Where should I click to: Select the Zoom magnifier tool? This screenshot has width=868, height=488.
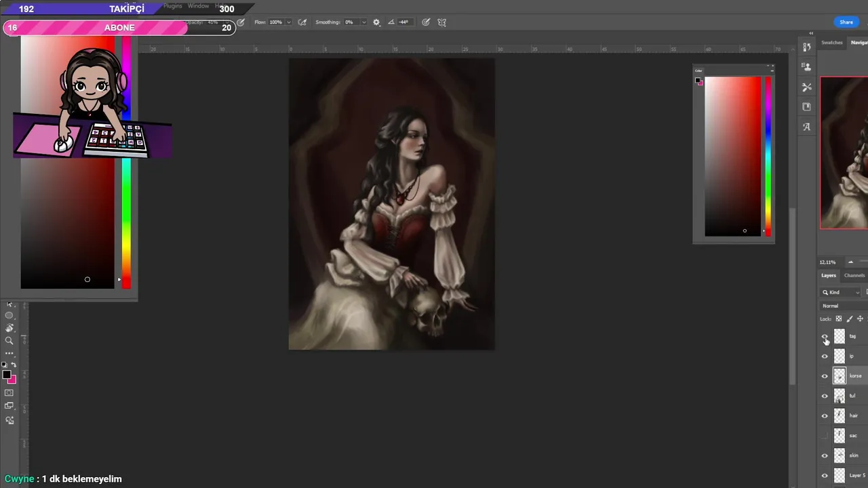(9, 341)
